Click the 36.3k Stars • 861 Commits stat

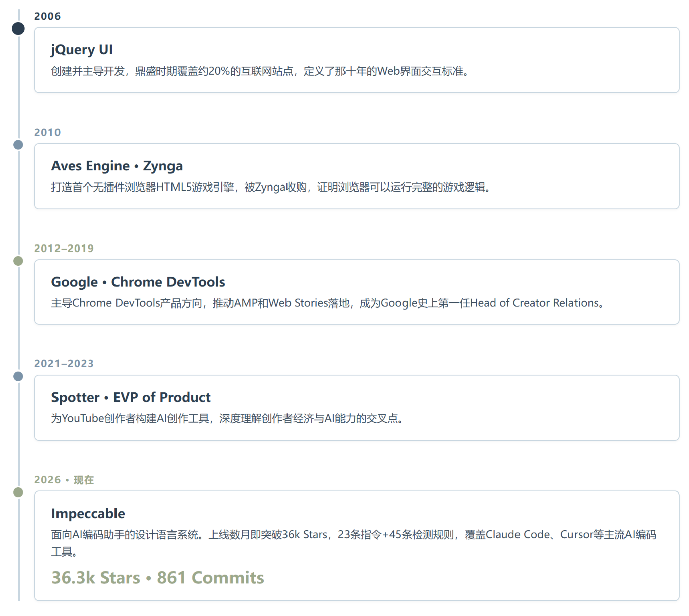coord(158,577)
